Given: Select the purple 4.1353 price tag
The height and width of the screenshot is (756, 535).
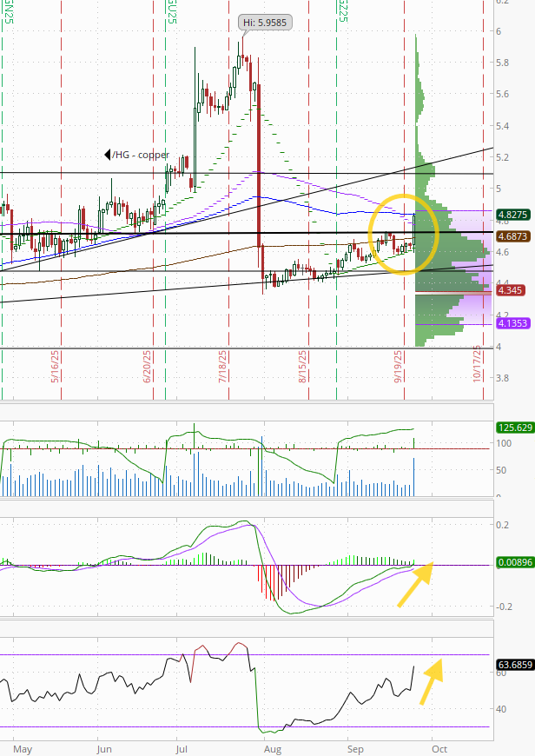Looking at the screenshot, I should [514, 323].
